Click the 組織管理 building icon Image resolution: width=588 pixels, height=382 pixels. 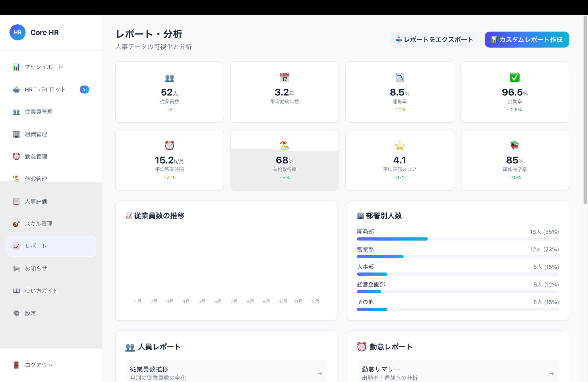[x=16, y=134]
